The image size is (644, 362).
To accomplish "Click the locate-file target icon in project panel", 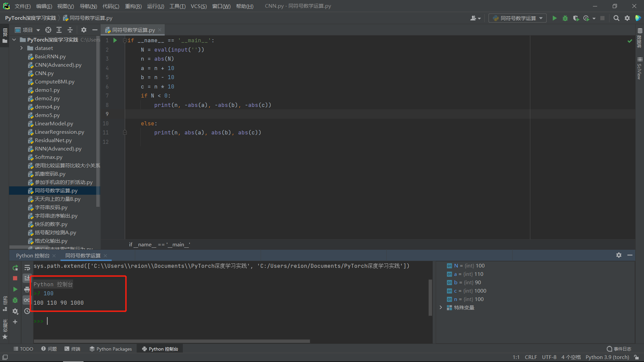I will click(x=48, y=30).
